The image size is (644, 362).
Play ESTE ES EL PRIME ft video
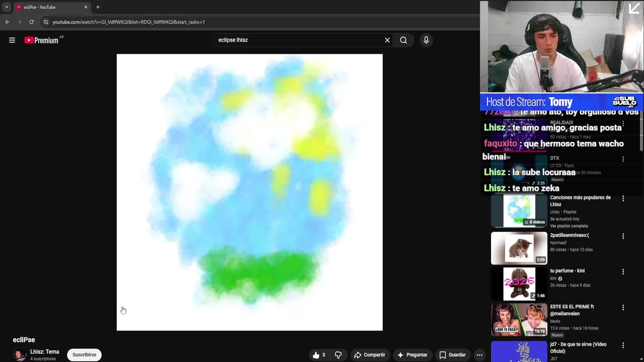pyautogui.click(x=572, y=310)
